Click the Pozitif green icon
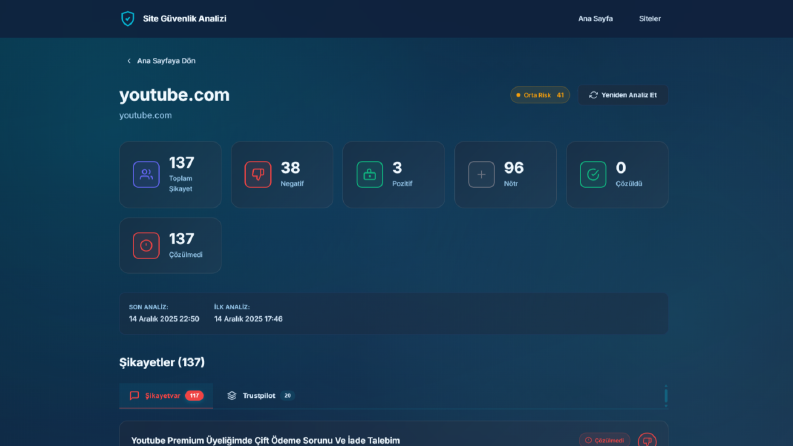793x446 pixels. pos(370,174)
